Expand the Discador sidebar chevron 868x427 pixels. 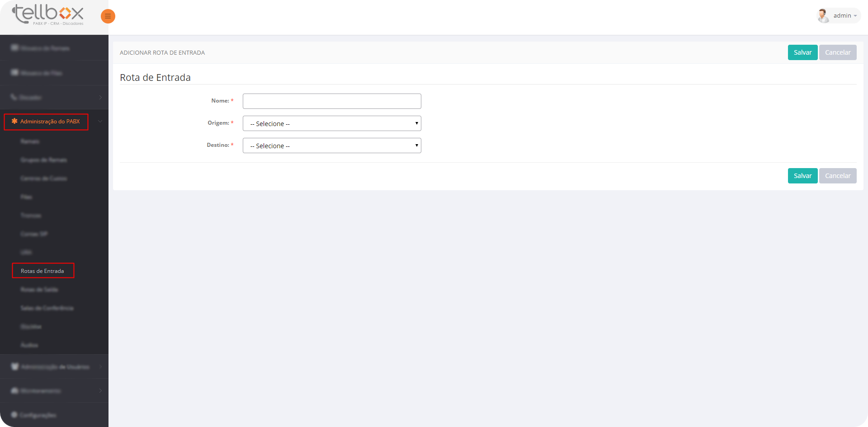click(100, 97)
